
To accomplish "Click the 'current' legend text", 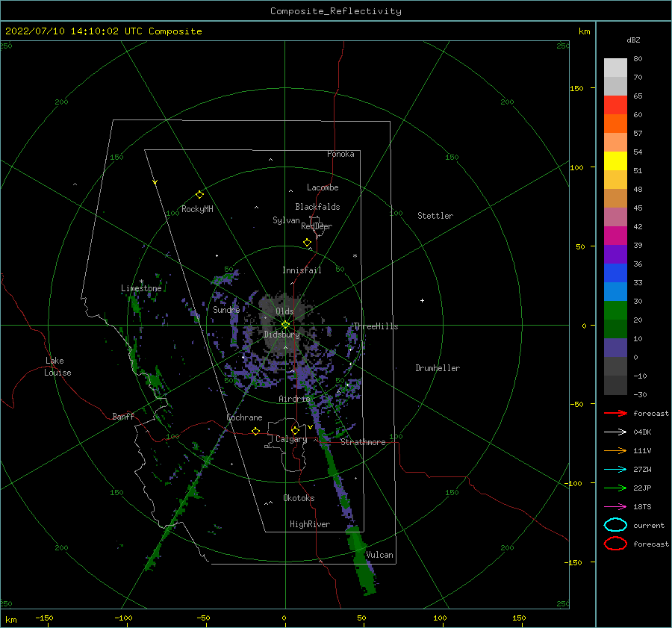I will click(x=649, y=525).
